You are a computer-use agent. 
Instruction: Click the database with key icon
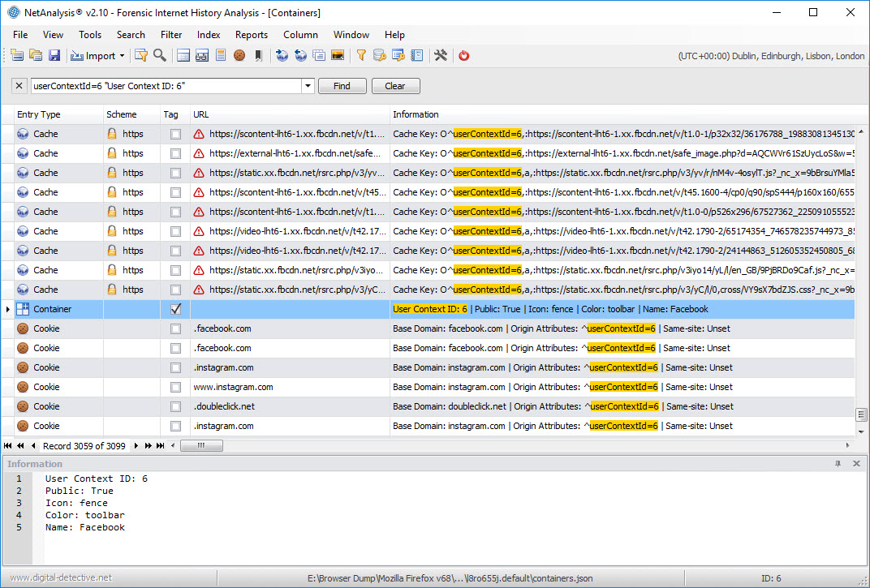coord(380,55)
